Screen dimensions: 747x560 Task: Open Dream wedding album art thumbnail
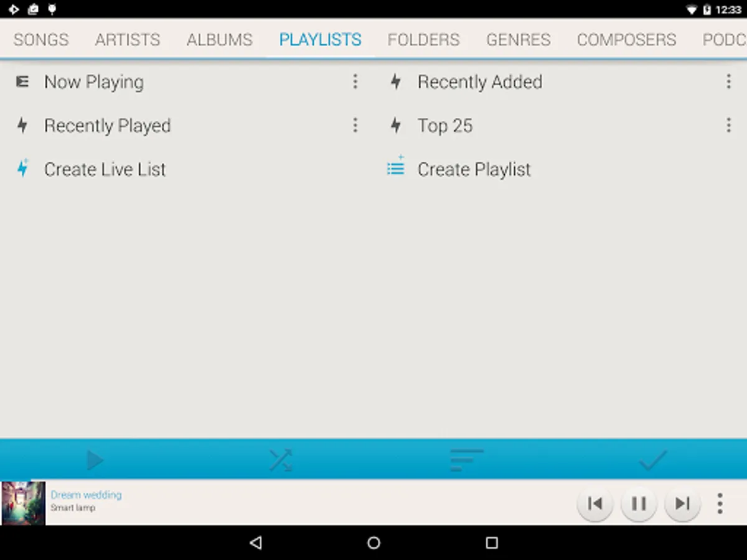pyautogui.click(x=23, y=503)
